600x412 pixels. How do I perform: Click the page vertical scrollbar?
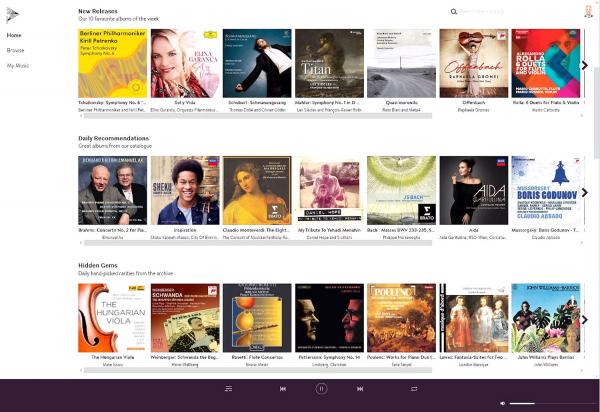(597, 111)
